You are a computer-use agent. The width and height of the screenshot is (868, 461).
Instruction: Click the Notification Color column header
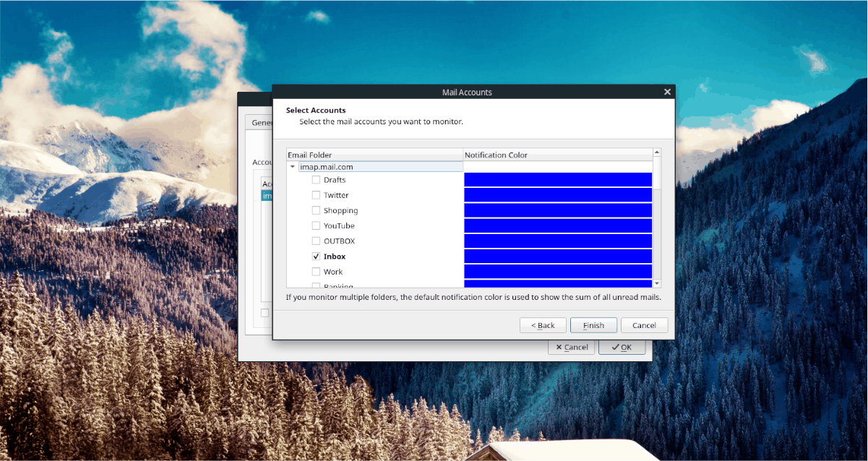[557, 155]
